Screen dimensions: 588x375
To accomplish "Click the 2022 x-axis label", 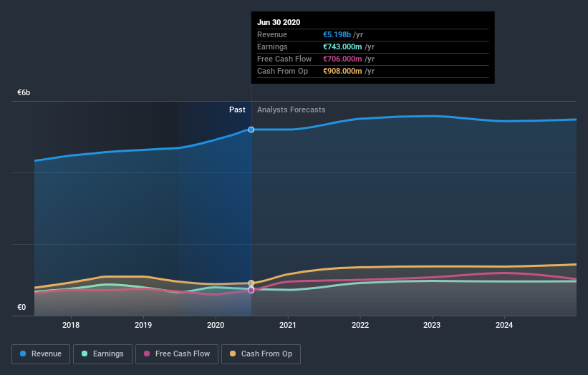I will (360, 325).
